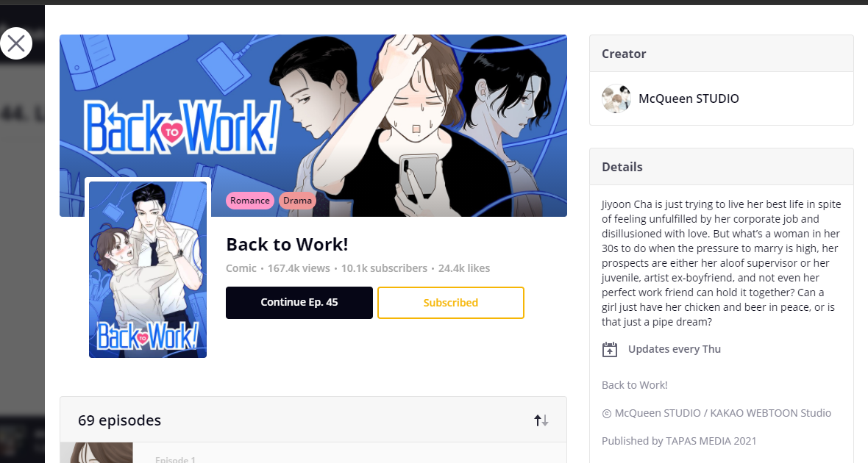This screenshot has width=868, height=463.
Task: Click the update schedule calendar icon
Action: tap(610, 350)
